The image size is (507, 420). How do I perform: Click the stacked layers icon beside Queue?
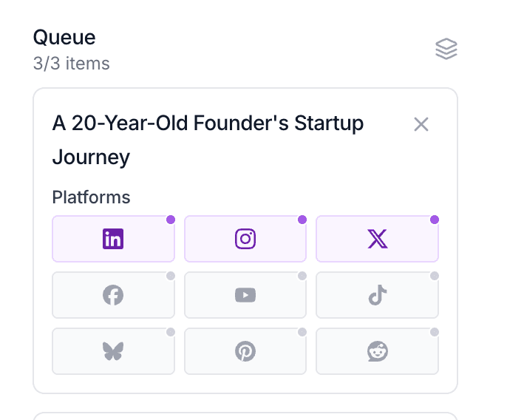446,50
